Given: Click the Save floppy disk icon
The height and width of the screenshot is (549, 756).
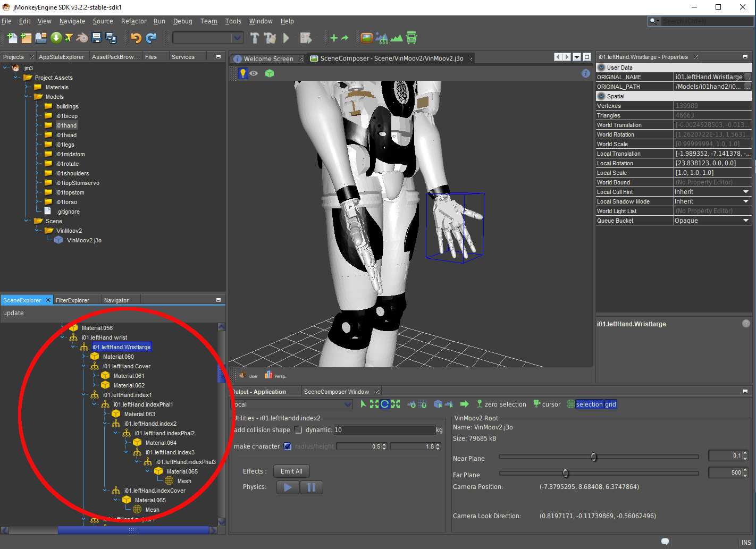Looking at the screenshot, I should tap(96, 38).
